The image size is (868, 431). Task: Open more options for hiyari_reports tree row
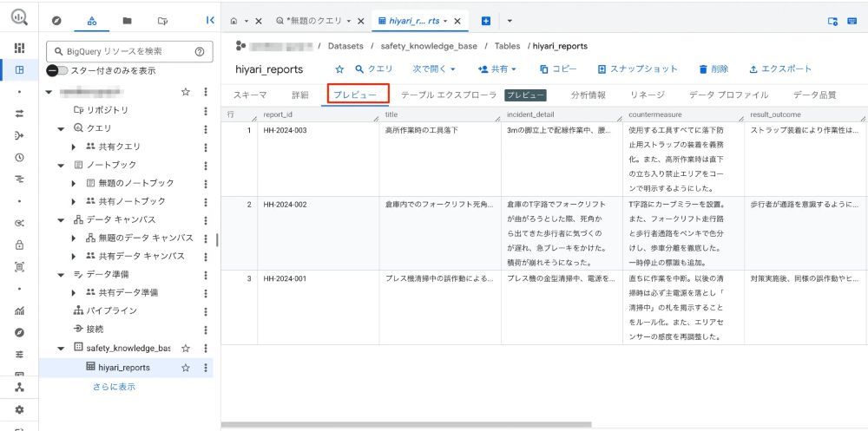(x=206, y=368)
